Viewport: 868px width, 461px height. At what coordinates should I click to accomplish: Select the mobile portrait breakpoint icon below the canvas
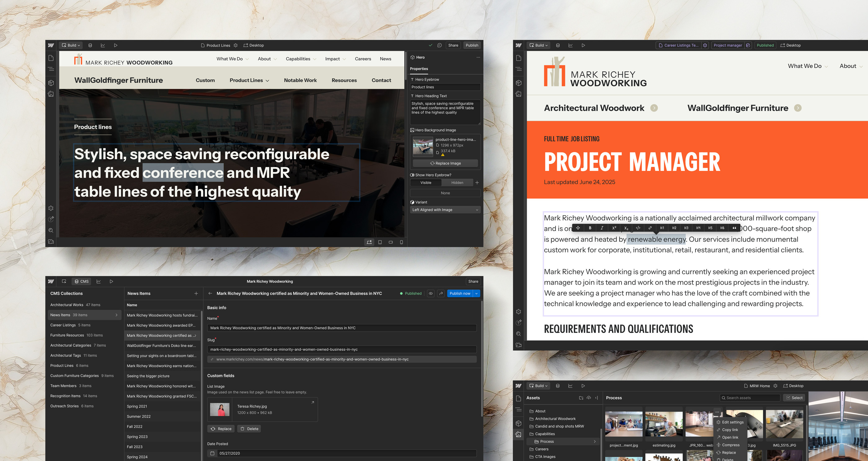pos(401,242)
